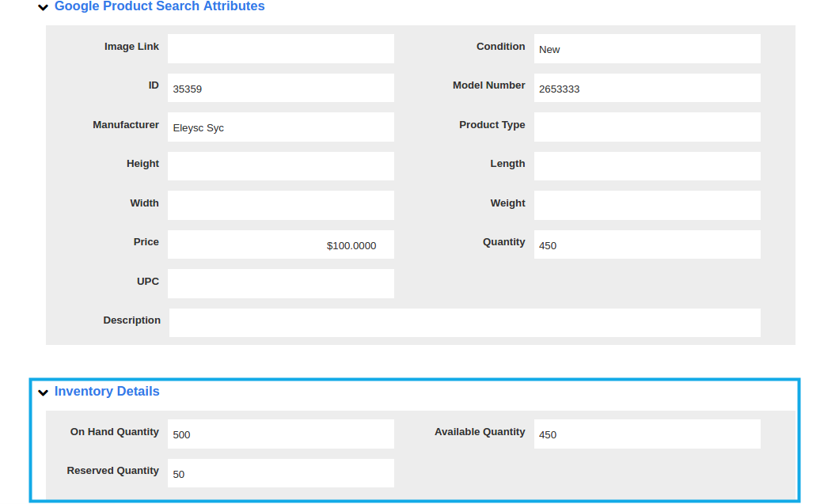Viewport: 824px width, 504px height.
Task: Select the On Hand Quantity field showing 500
Action: tap(280, 434)
